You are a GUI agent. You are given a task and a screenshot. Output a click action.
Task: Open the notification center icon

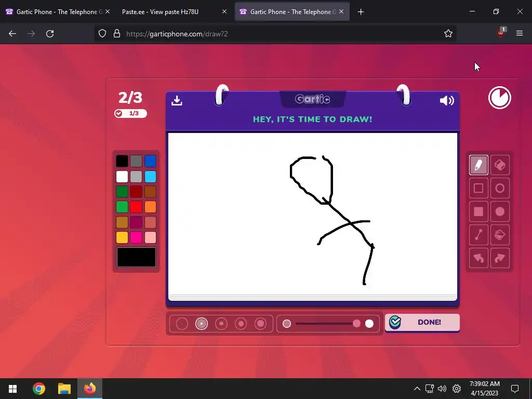tap(515, 389)
